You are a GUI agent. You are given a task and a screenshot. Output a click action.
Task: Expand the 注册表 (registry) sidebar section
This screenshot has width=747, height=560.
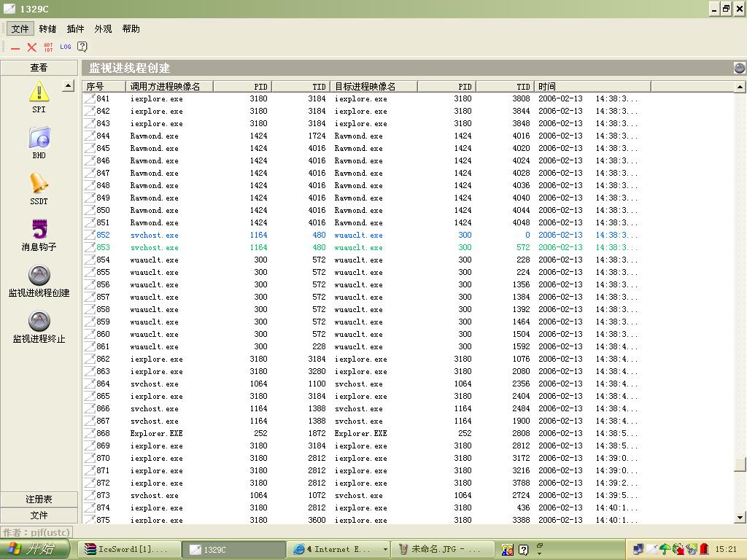39,499
